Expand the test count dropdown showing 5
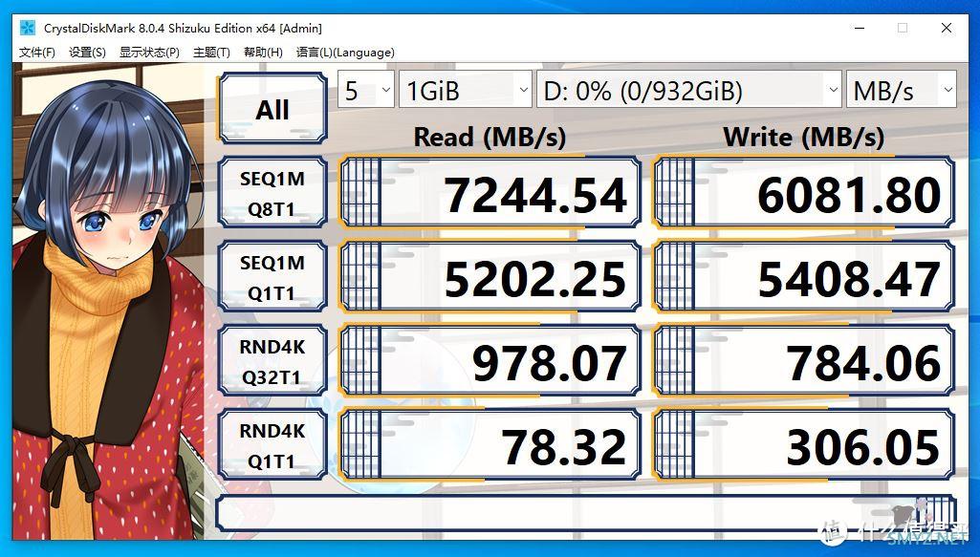The image size is (980, 557). [x=366, y=91]
